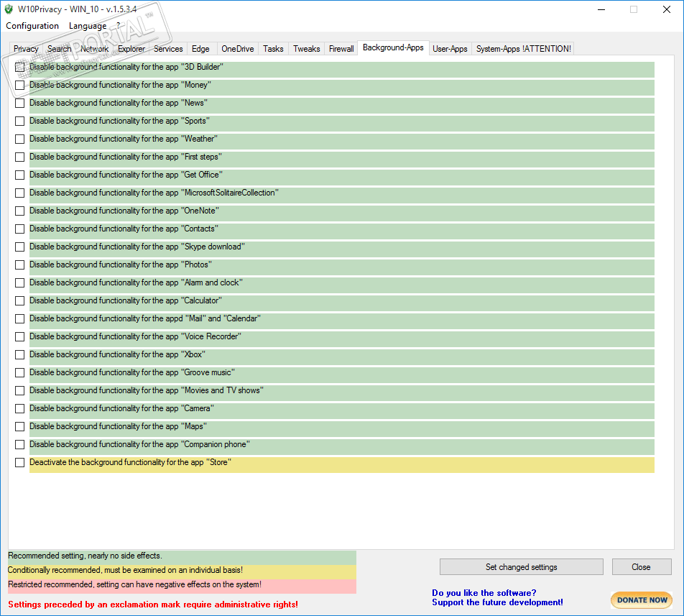The width and height of the screenshot is (684, 616).
Task: Toggle the "First steps" checkbox
Action: tap(19, 157)
